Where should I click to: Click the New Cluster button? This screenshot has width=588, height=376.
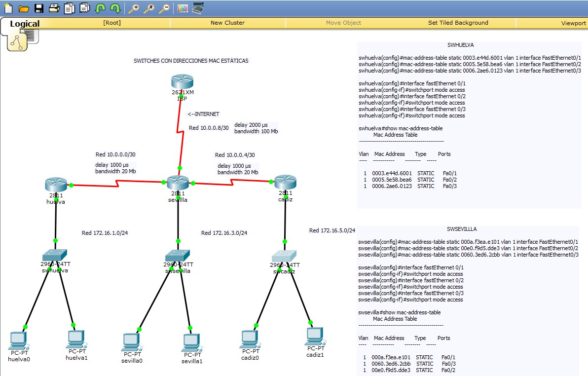click(227, 23)
